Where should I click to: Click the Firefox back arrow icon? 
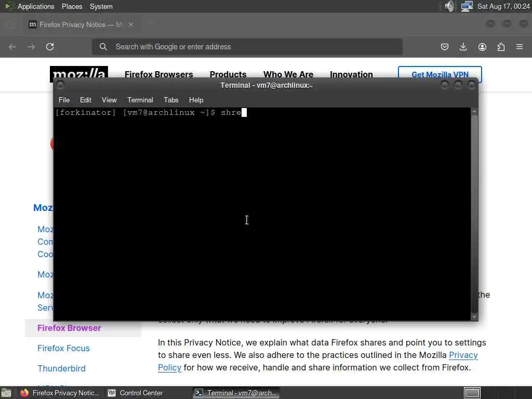coord(12,47)
